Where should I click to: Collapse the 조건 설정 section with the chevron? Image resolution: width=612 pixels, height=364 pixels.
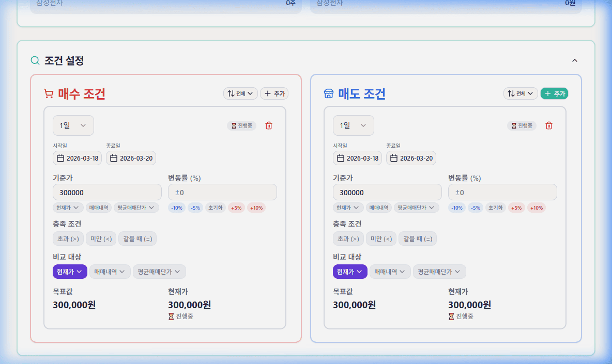pyautogui.click(x=575, y=60)
